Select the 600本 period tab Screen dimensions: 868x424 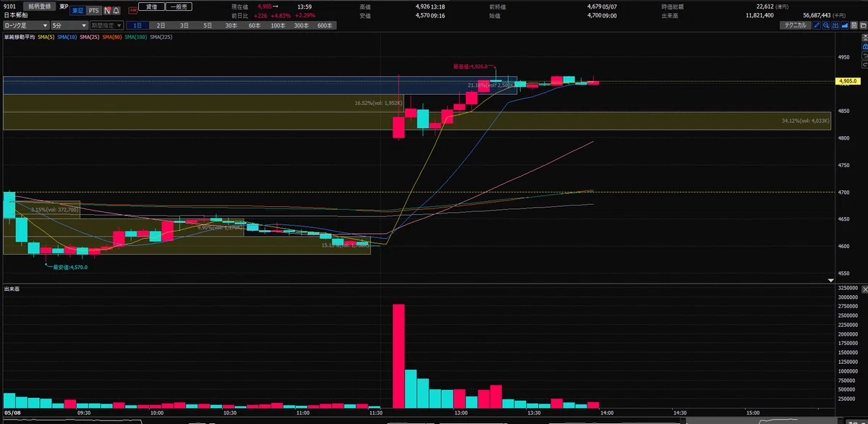(x=325, y=25)
